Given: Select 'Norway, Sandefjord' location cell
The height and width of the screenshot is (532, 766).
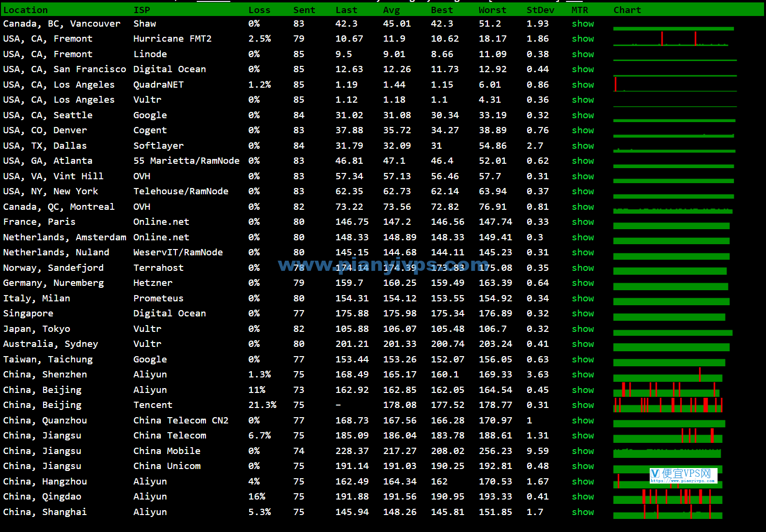Looking at the screenshot, I should (53, 268).
